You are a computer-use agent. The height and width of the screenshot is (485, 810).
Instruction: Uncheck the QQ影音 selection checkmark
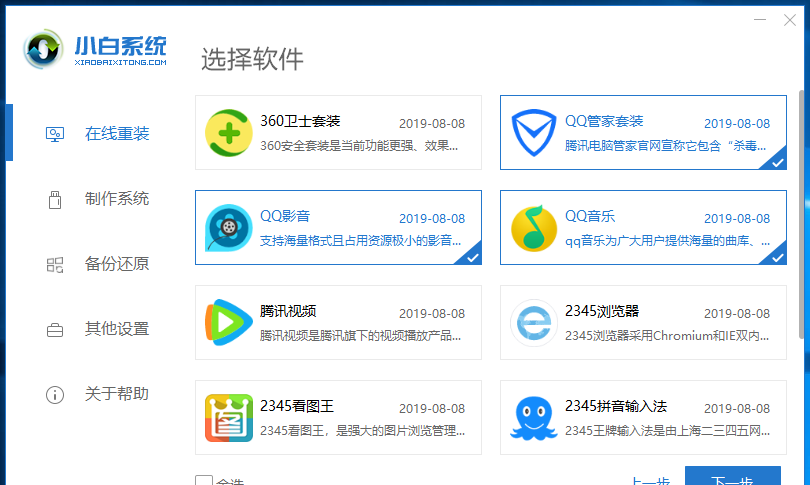click(x=472, y=257)
